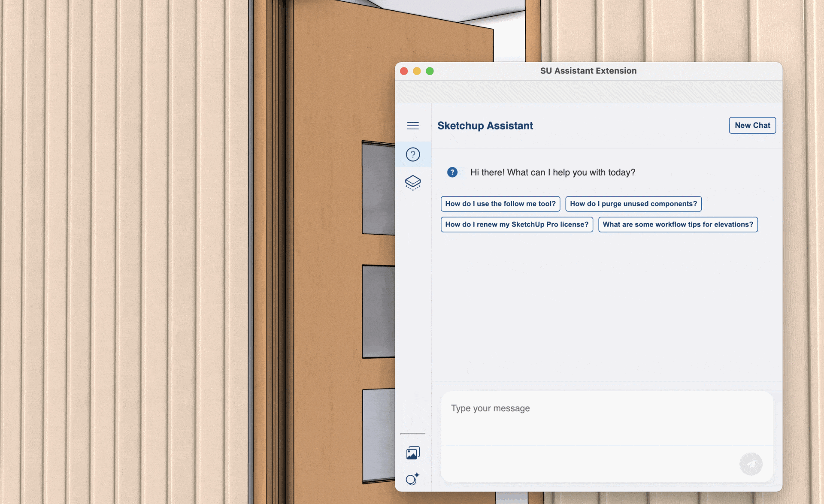Viewport: 824px width, 504px height.
Task: Click the middle glass panel on the door
Action: pyautogui.click(x=378, y=311)
